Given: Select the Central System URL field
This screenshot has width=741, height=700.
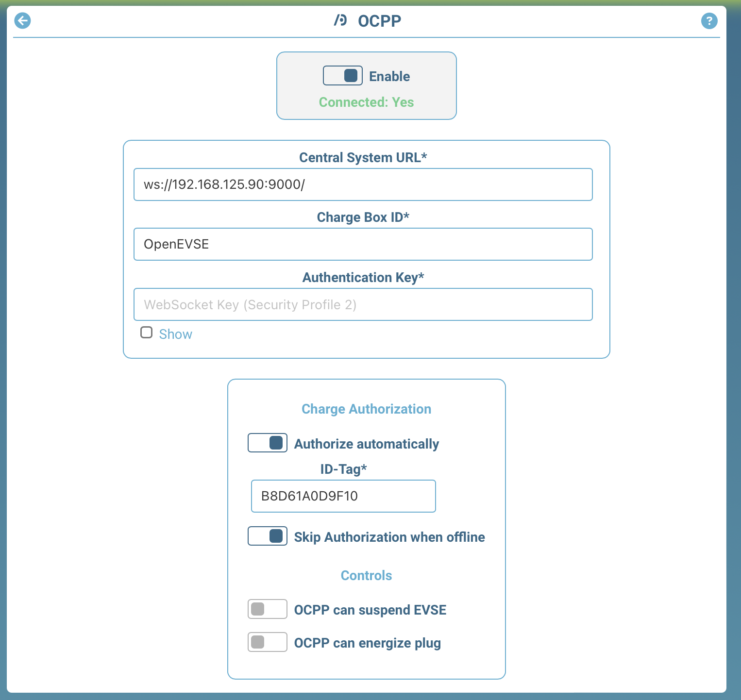Looking at the screenshot, I should pos(363,184).
